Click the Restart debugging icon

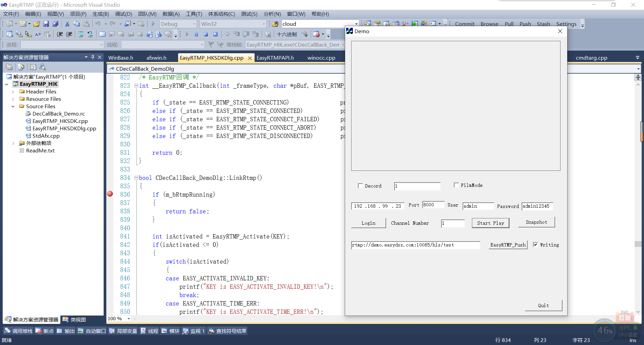pyautogui.click(x=215, y=34)
